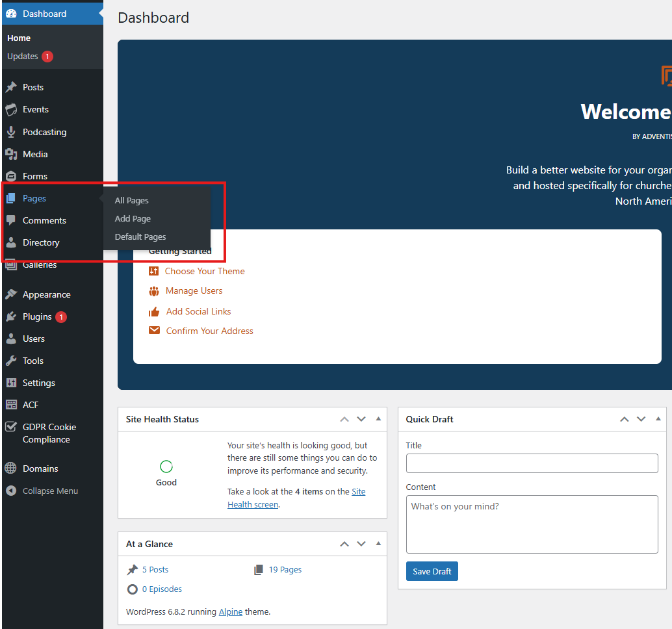The image size is (672, 629).
Task: Click the Appearance paintbrush icon
Action: (x=11, y=294)
